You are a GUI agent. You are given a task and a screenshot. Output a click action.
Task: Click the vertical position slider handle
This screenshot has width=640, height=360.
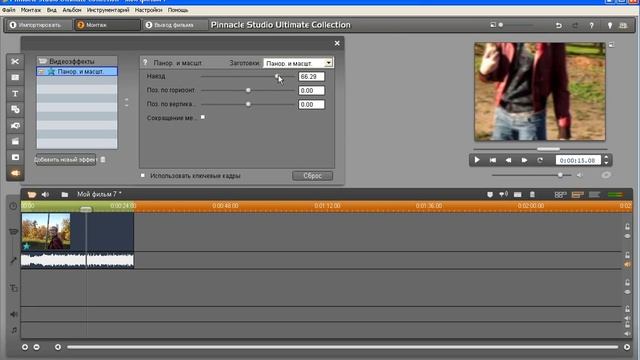(x=248, y=104)
